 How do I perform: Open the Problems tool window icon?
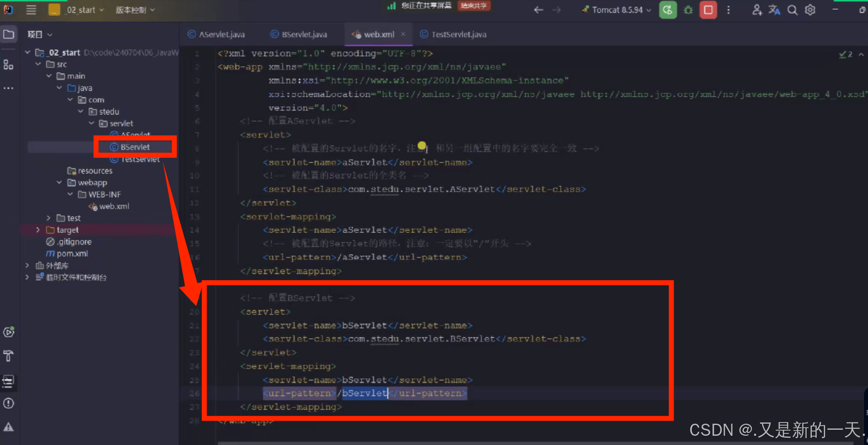pos(8,403)
